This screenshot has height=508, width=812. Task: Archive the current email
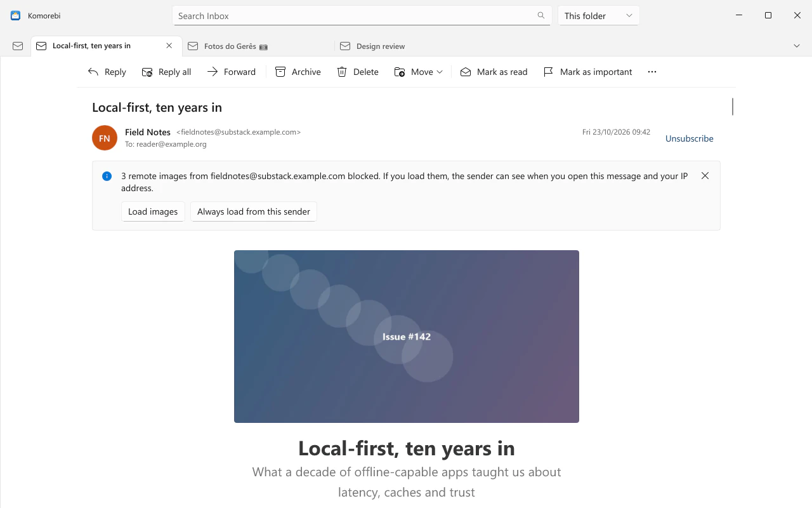[298, 72]
